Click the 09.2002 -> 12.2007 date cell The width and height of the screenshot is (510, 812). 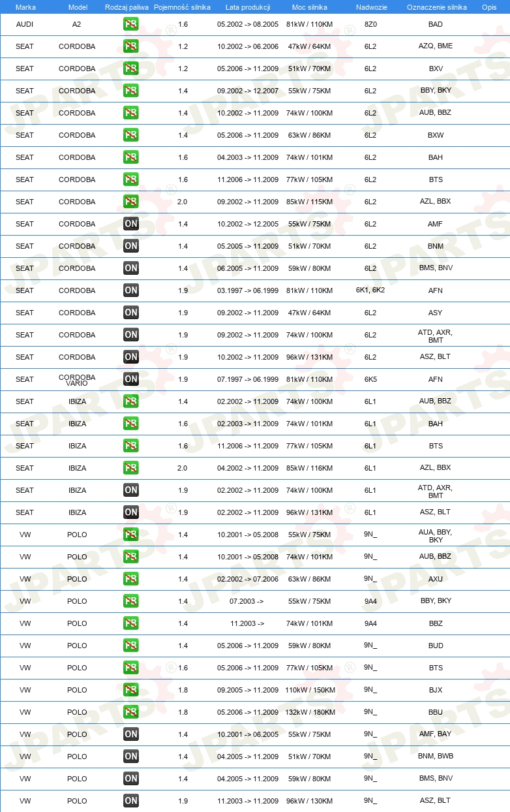click(x=248, y=91)
